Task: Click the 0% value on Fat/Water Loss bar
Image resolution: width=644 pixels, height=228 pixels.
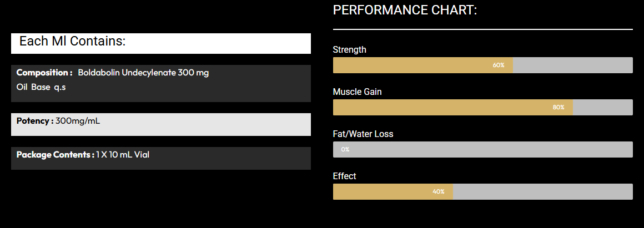Action: (x=345, y=150)
